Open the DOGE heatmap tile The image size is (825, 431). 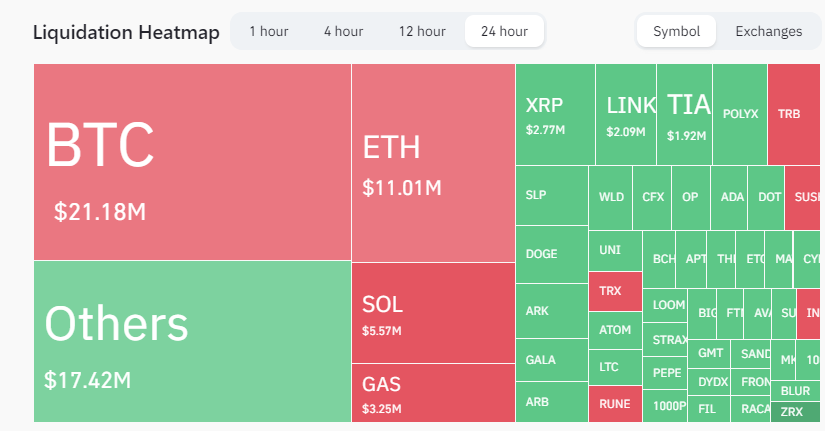coord(551,254)
